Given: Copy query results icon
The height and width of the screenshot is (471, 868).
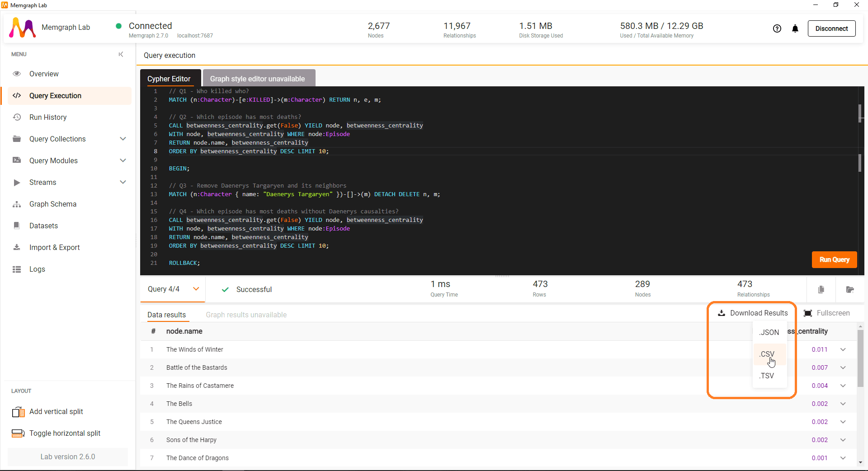Looking at the screenshot, I should 821,289.
